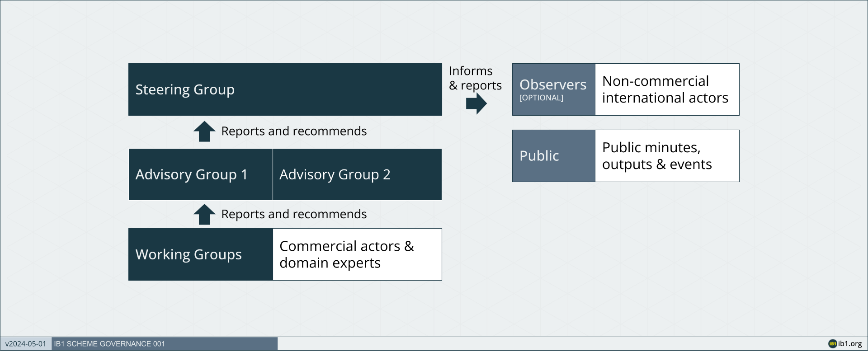This screenshot has width=868, height=352.
Task: Click the [OPTIONAL] tag under Observers
Action: (x=541, y=98)
